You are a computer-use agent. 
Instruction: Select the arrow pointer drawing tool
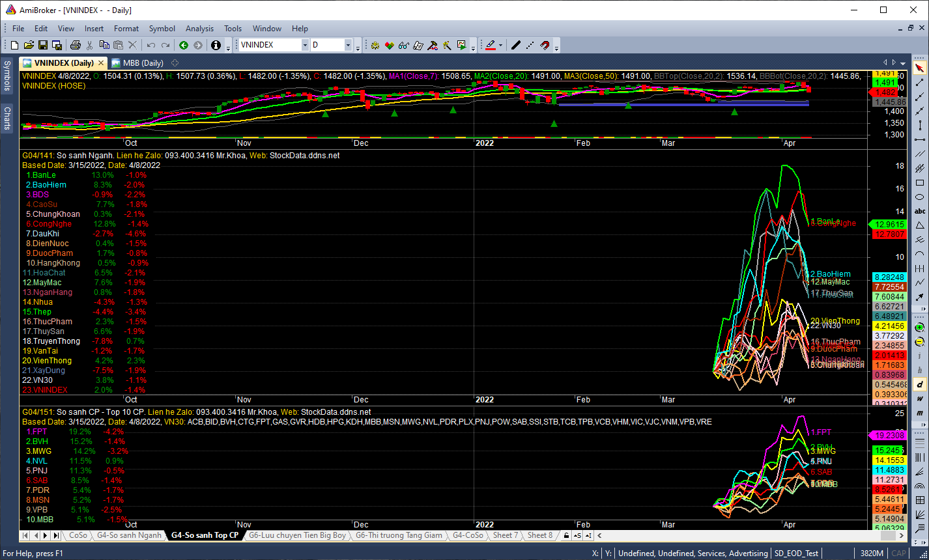pyautogui.click(x=919, y=67)
